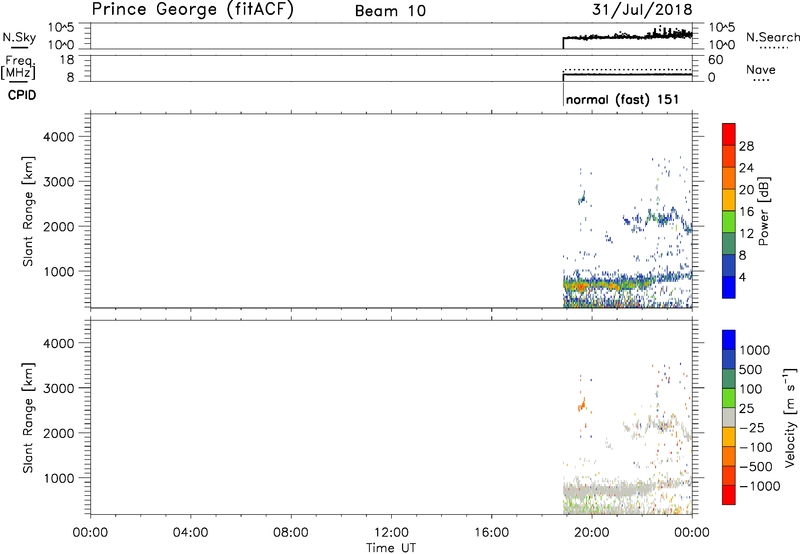The width and height of the screenshot is (800, 554).
Task: Click the '-500' Velocity colorbar tick
Action: click(756, 467)
